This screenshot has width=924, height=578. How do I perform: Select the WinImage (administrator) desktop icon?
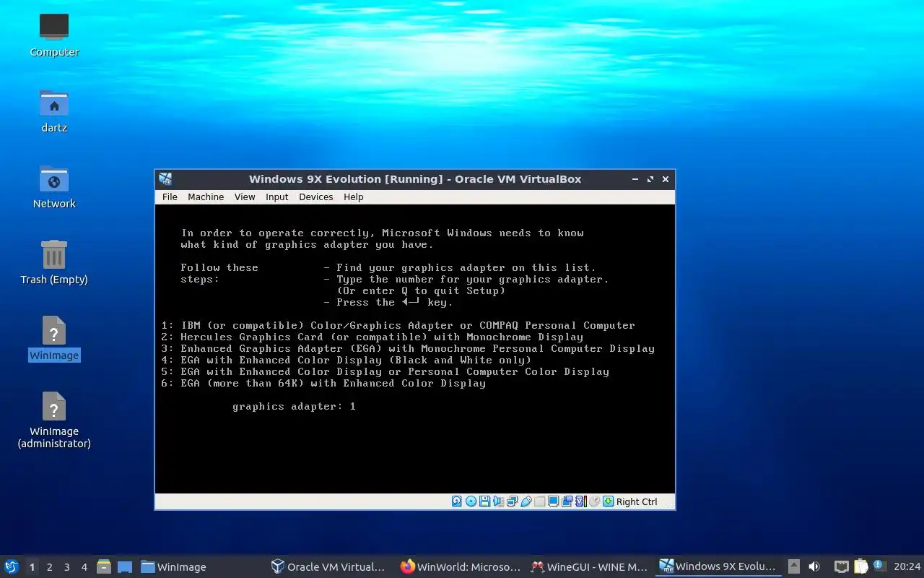click(x=54, y=420)
